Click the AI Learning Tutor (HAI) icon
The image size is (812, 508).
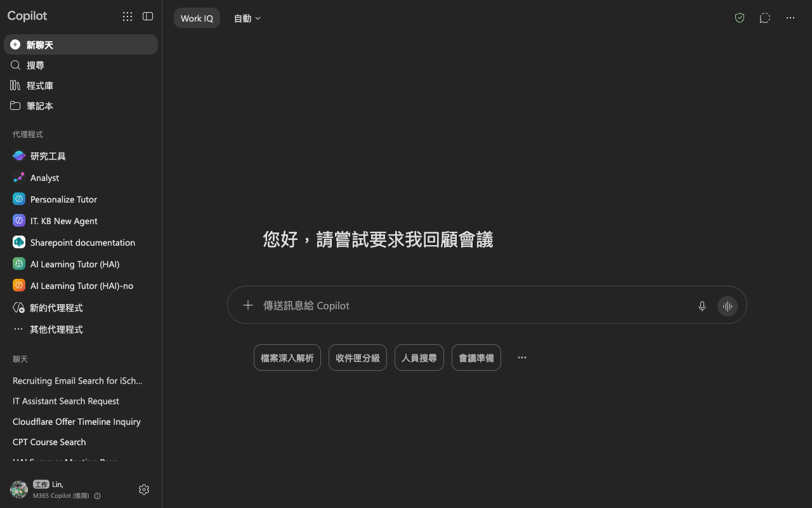(19, 264)
